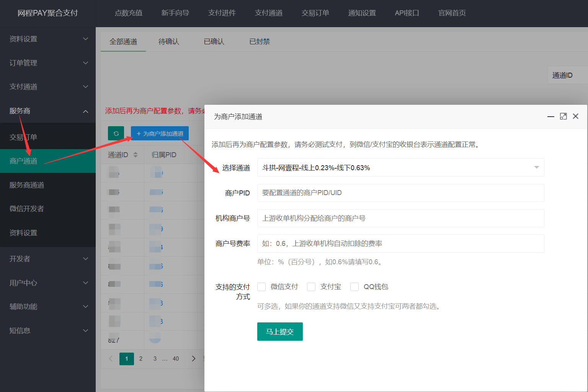Go to next page arrow
The width and height of the screenshot is (588, 392).
click(x=193, y=358)
